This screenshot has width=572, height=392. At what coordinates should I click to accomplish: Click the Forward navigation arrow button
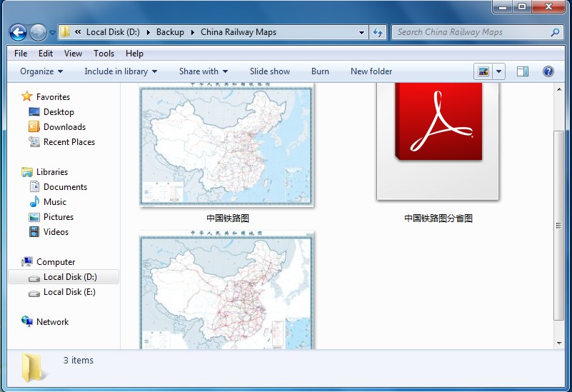[38, 32]
